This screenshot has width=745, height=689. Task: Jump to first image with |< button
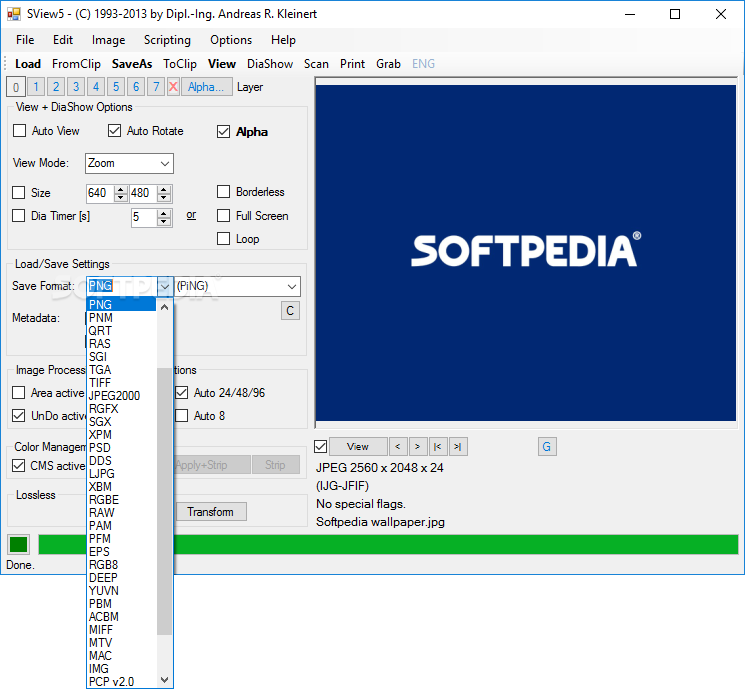438,447
